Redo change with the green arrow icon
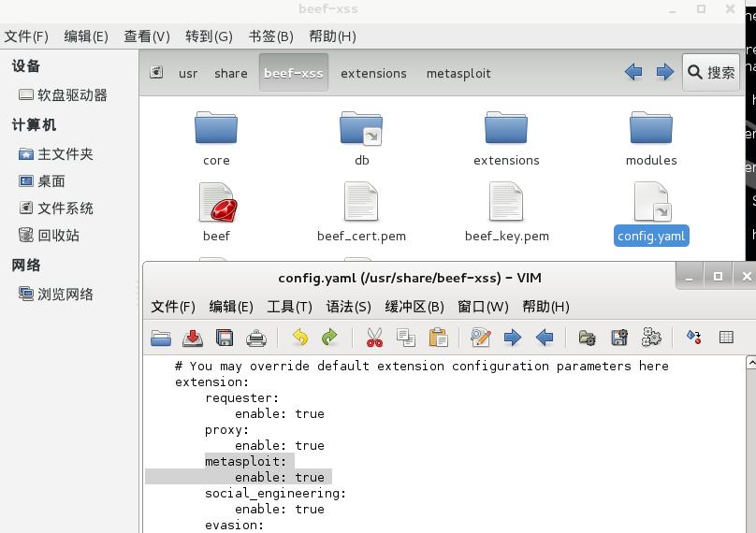Viewport: 756px width, 533px height. (x=329, y=338)
